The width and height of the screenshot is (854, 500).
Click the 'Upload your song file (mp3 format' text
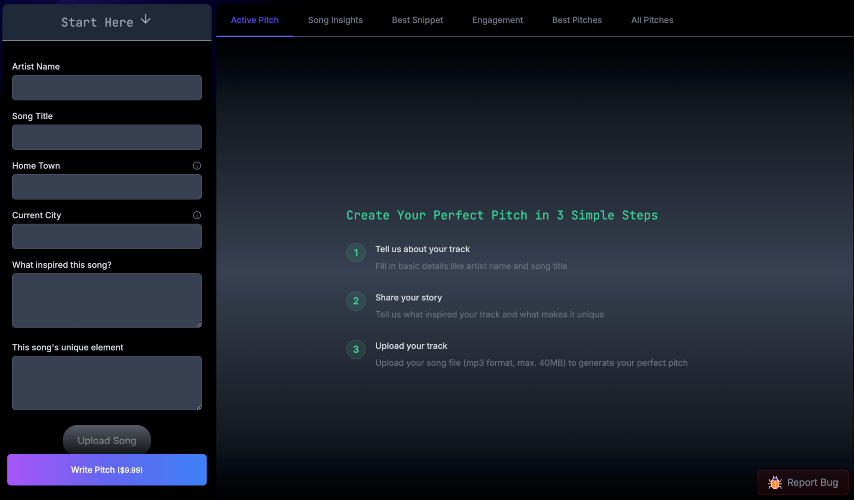coord(531,363)
